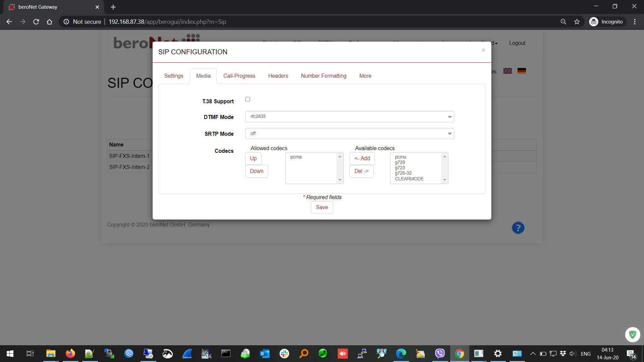Bookmark this page with star icon
The image size is (644, 362).
(x=577, y=22)
